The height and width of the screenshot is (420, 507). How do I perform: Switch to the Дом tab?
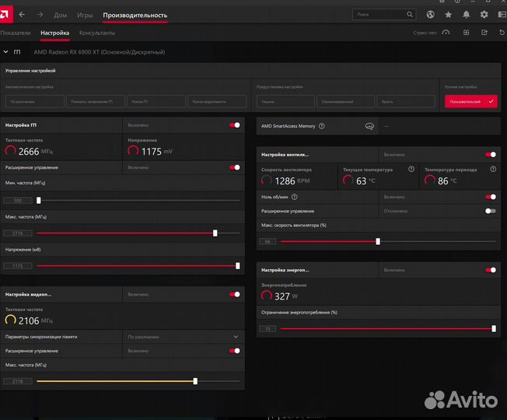[x=61, y=16]
